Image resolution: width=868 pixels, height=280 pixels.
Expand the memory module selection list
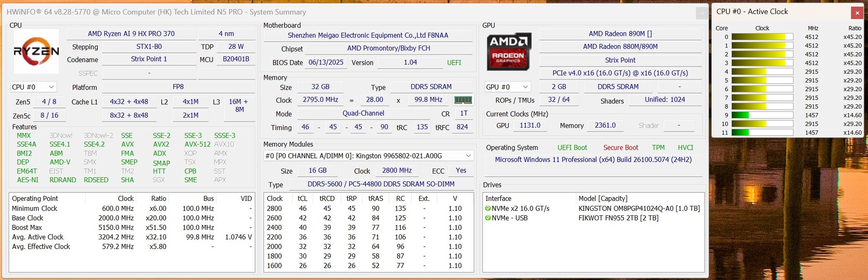tap(468, 156)
